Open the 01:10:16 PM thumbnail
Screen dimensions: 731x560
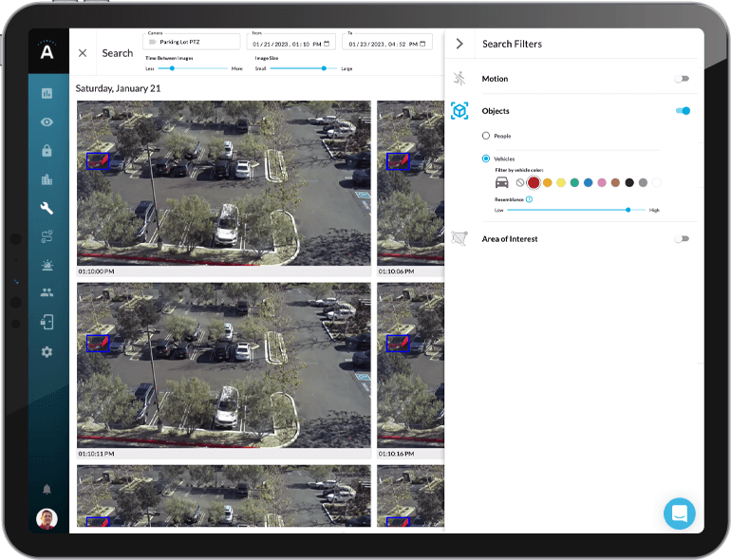411,365
